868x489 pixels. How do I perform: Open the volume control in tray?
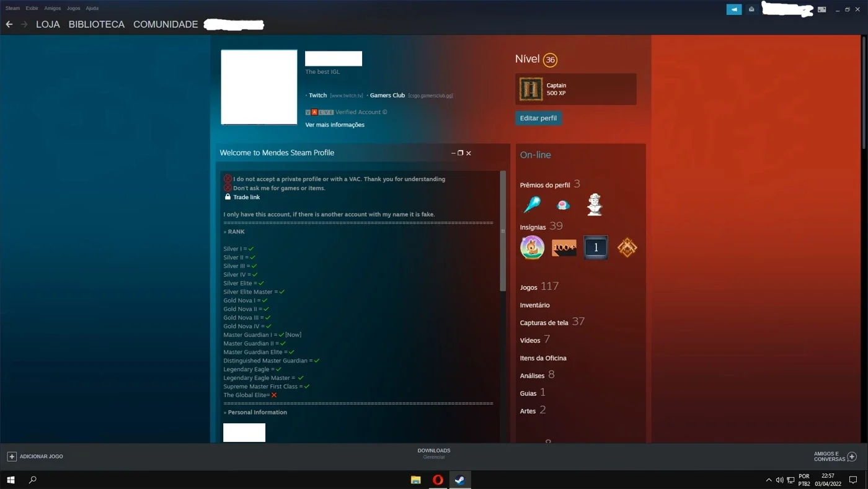(779, 480)
